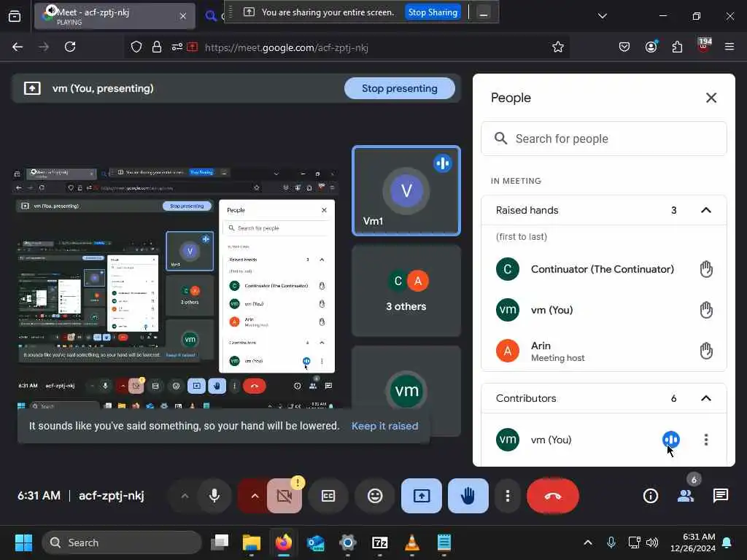Open the Firefox tab list arrow

click(602, 16)
